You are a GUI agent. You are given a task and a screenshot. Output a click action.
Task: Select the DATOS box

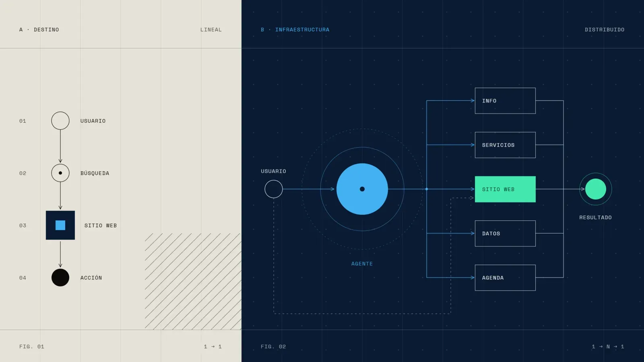[x=505, y=233]
